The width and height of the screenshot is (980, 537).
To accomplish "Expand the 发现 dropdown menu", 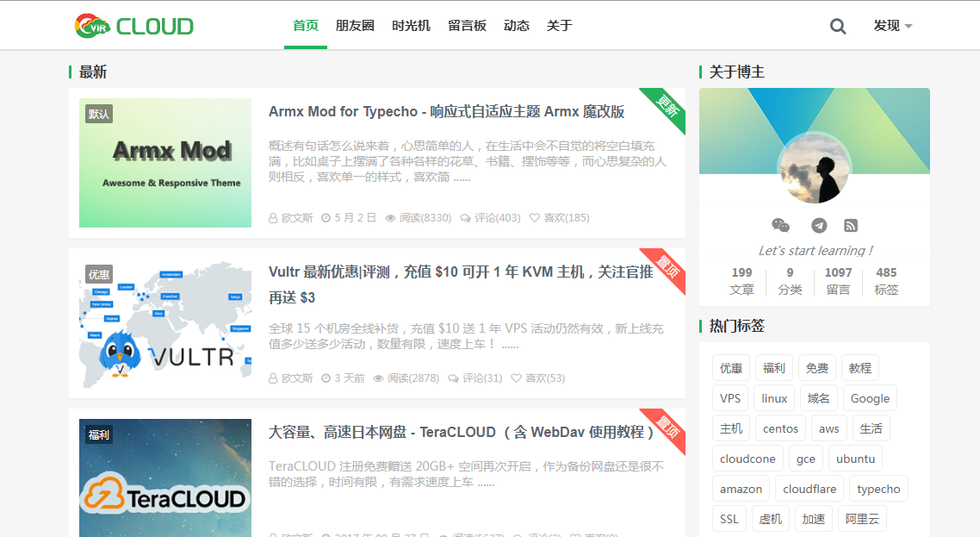I will pyautogui.click(x=892, y=26).
